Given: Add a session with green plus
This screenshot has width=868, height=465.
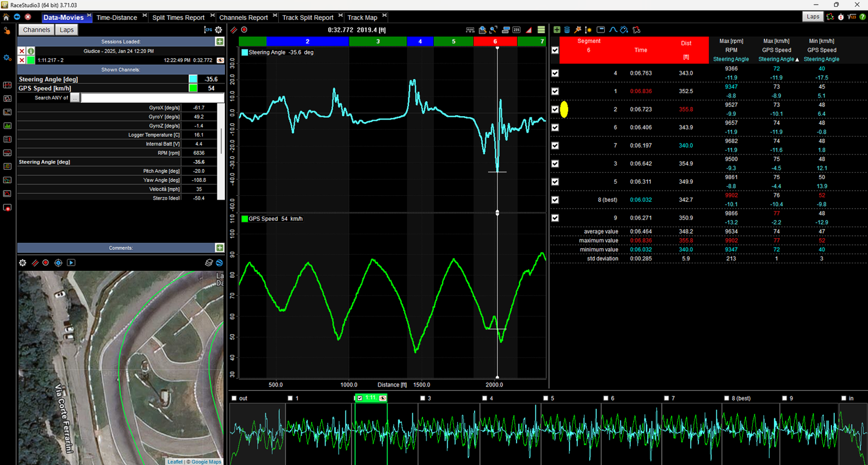Looking at the screenshot, I should click(220, 42).
